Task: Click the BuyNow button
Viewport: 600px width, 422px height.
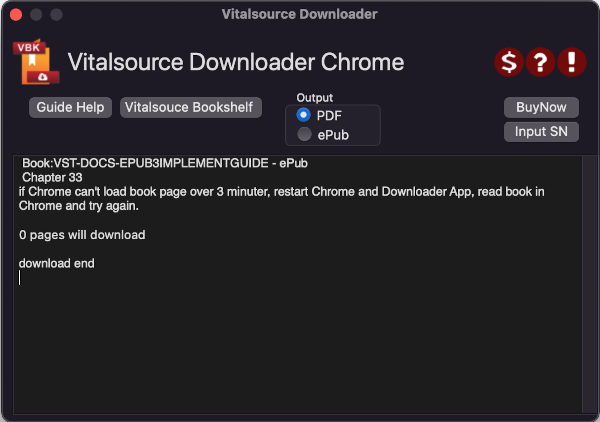Action: [x=541, y=108]
